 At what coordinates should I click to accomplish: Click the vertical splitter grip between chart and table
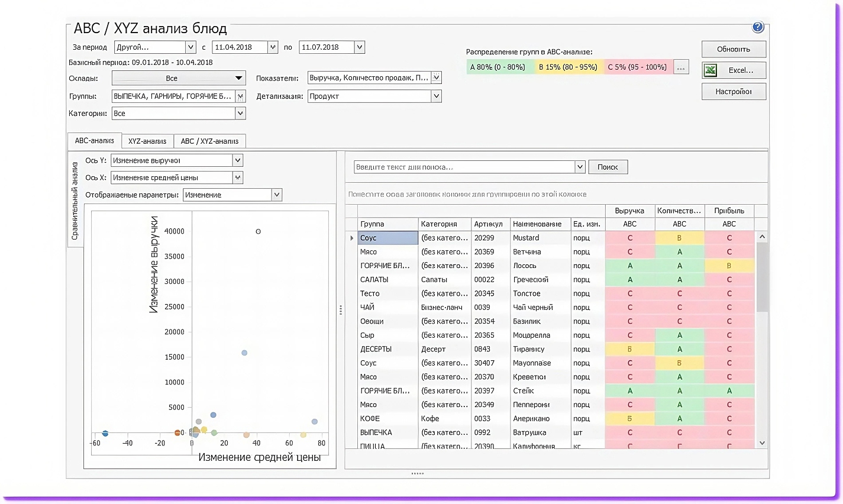click(x=341, y=309)
